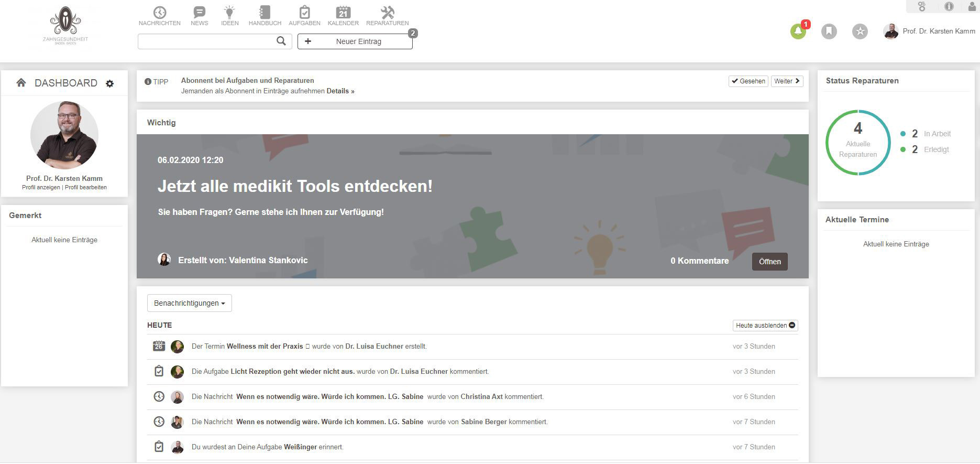The width and height of the screenshot is (980, 464).
Task: Click the avatar in the Weißinger row
Action: pyautogui.click(x=177, y=447)
